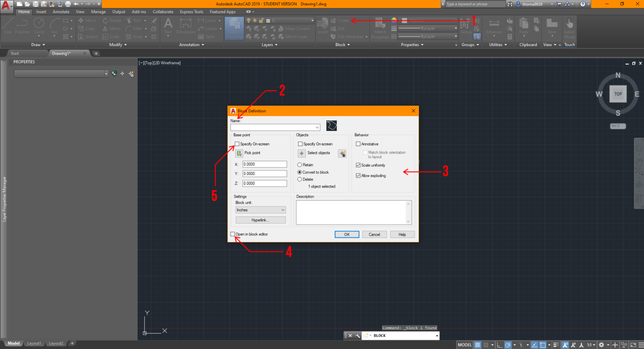Expand the Name dropdown in Block Definition

coord(318,127)
